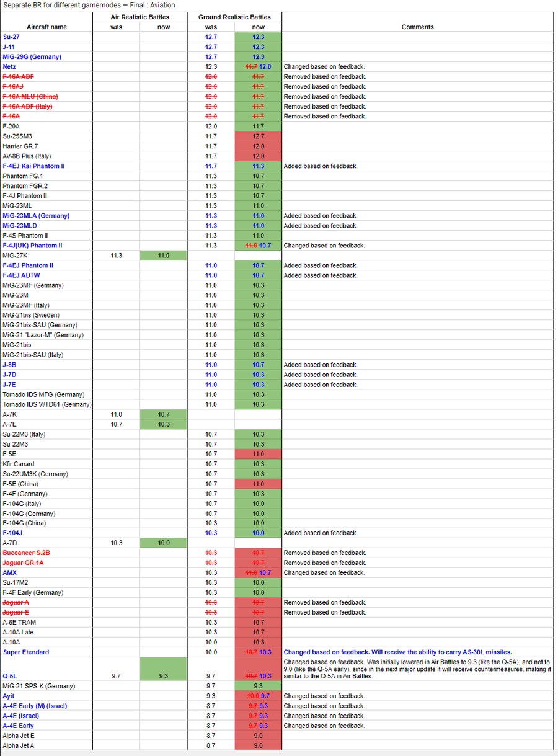Click the "F-104G (China)" name cell

(46, 523)
